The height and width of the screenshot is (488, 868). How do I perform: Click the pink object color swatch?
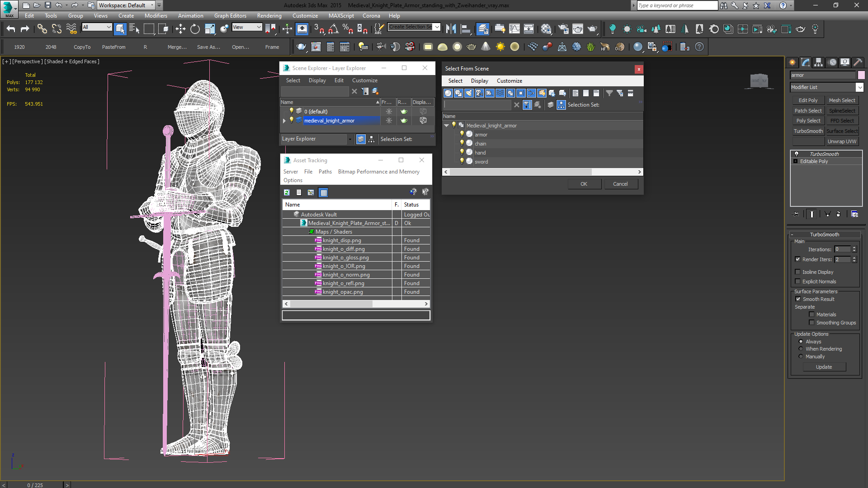(x=861, y=75)
